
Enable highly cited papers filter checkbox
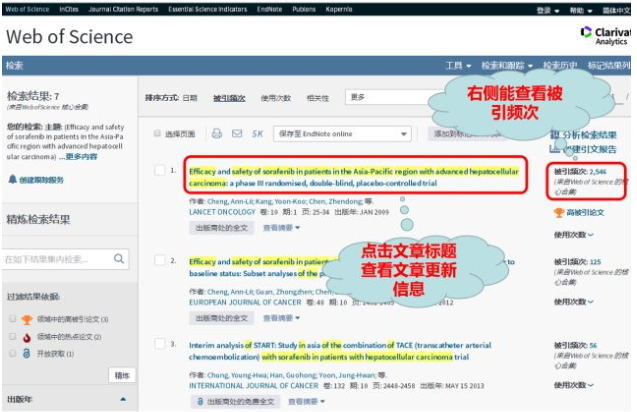click(x=13, y=319)
